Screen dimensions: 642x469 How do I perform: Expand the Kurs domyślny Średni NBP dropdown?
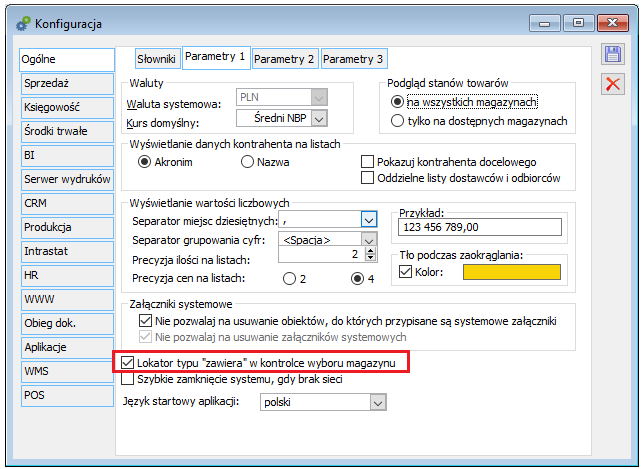319,119
